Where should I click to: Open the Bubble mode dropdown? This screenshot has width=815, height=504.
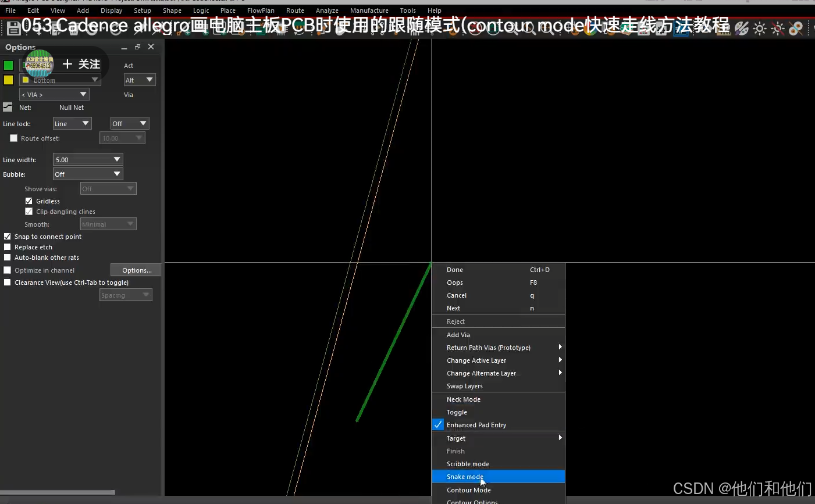[88, 174]
